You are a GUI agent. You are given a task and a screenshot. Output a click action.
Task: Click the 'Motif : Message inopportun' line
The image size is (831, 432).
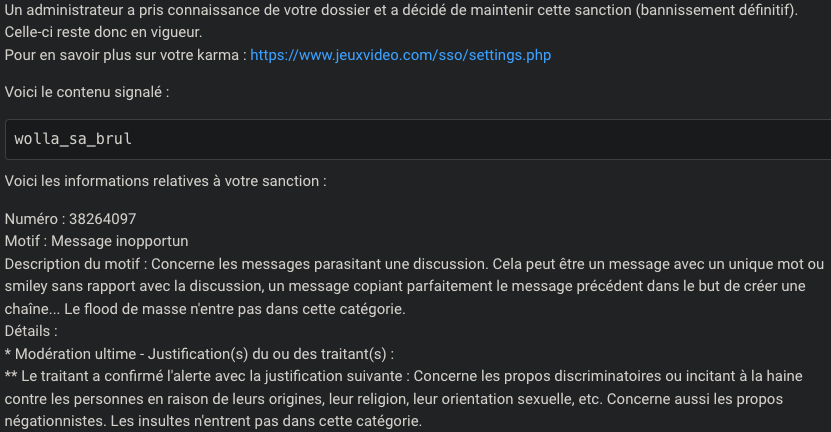97,241
